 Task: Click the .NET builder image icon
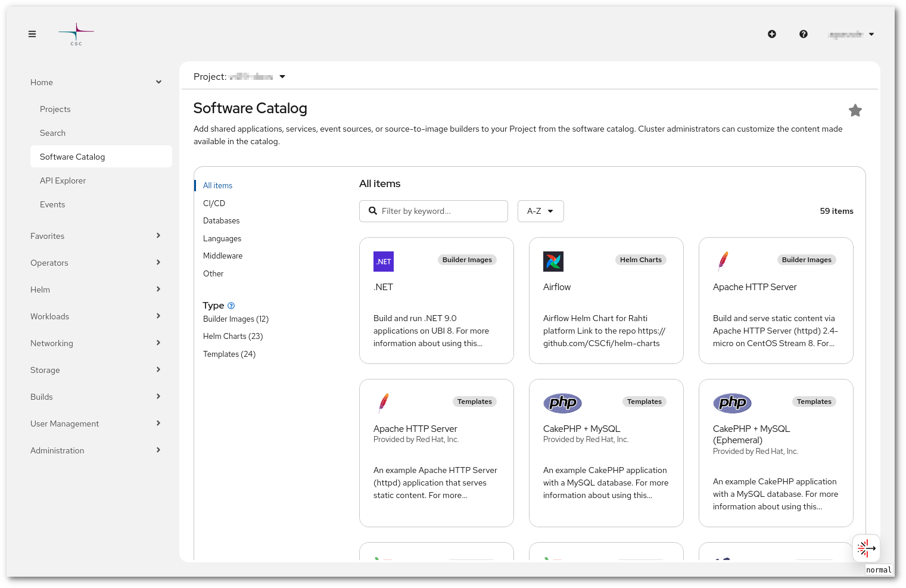(x=383, y=261)
